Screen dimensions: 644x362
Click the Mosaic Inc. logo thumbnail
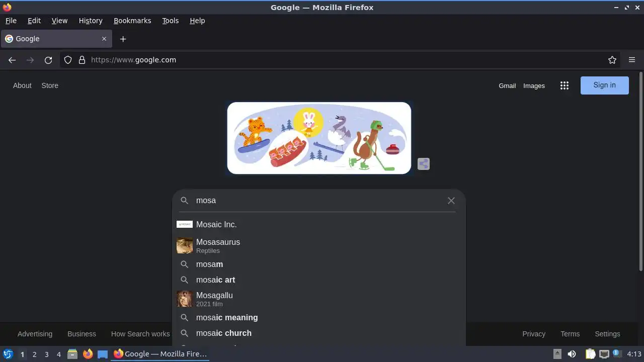point(185,224)
